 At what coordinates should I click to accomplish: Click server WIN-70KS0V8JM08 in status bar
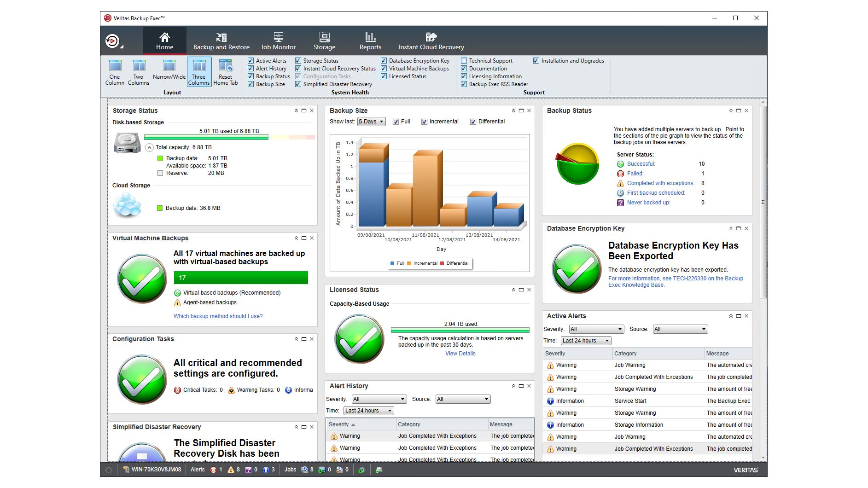[x=152, y=470]
